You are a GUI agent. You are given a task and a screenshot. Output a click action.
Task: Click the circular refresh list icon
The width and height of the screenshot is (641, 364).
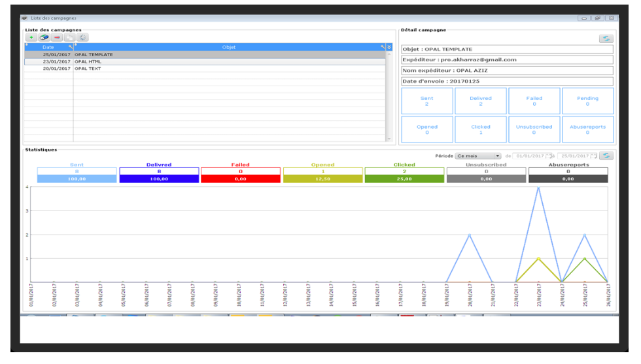click(x=82, y=38)
